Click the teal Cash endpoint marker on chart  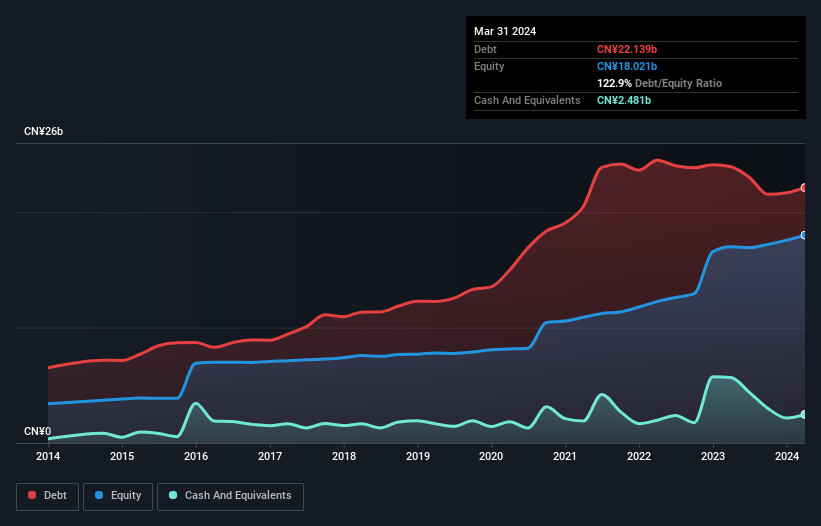[804, 414]
